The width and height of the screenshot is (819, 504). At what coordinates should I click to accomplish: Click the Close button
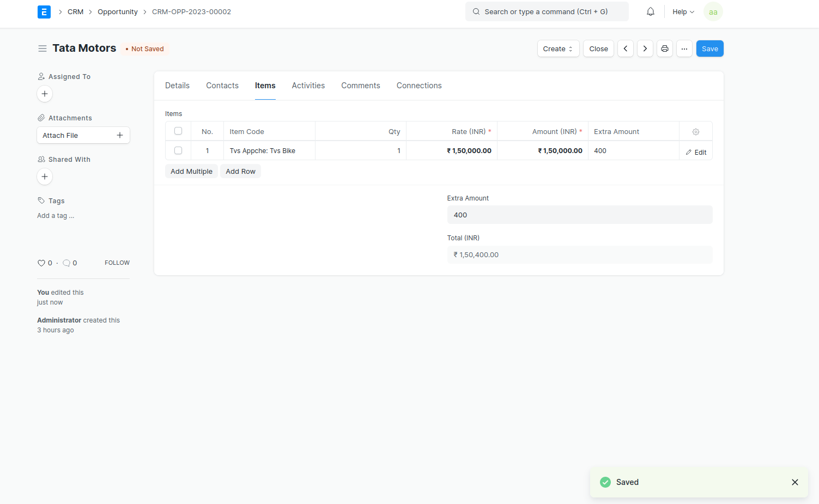(x=598, y=48)
